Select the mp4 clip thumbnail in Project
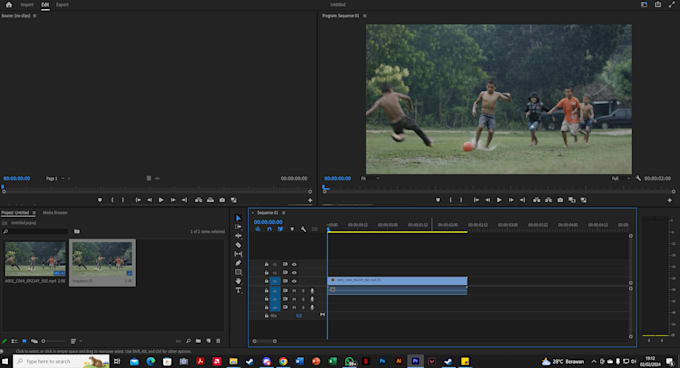The width and height of the screenshot is (680, 368). click(35, 259)
